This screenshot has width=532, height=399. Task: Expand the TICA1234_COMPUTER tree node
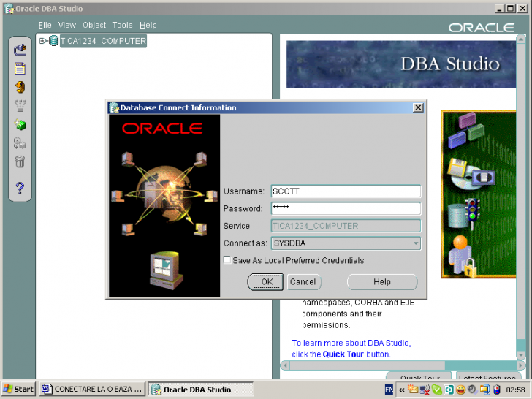(x=42, y=41)
